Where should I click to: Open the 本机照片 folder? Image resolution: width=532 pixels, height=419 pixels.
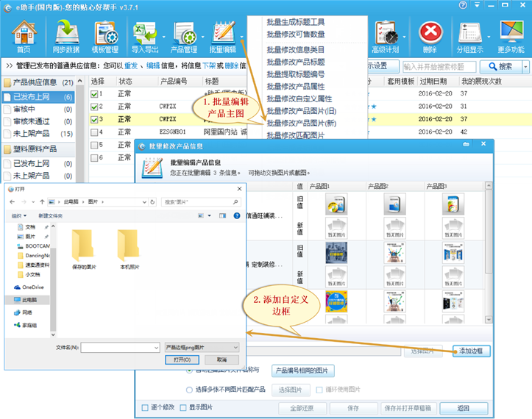click(x=130, y=248)
